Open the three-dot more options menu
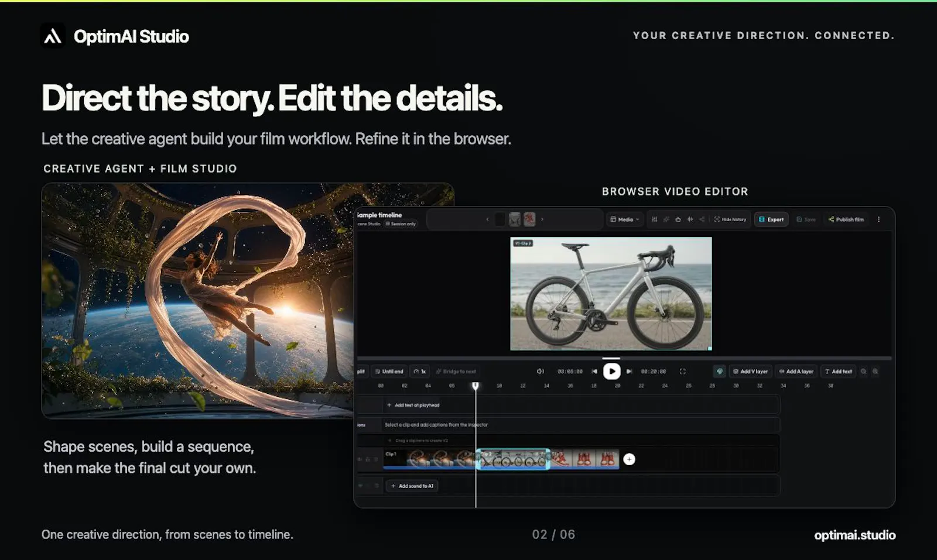Image resolution: width=937 pixels, height=560 pixels. point(878,219)
